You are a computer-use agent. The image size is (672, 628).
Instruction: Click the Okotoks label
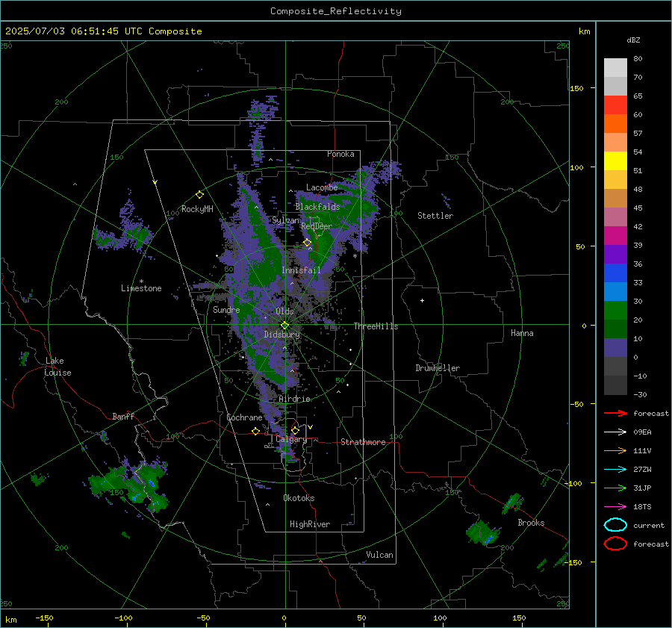pos(299,498)
